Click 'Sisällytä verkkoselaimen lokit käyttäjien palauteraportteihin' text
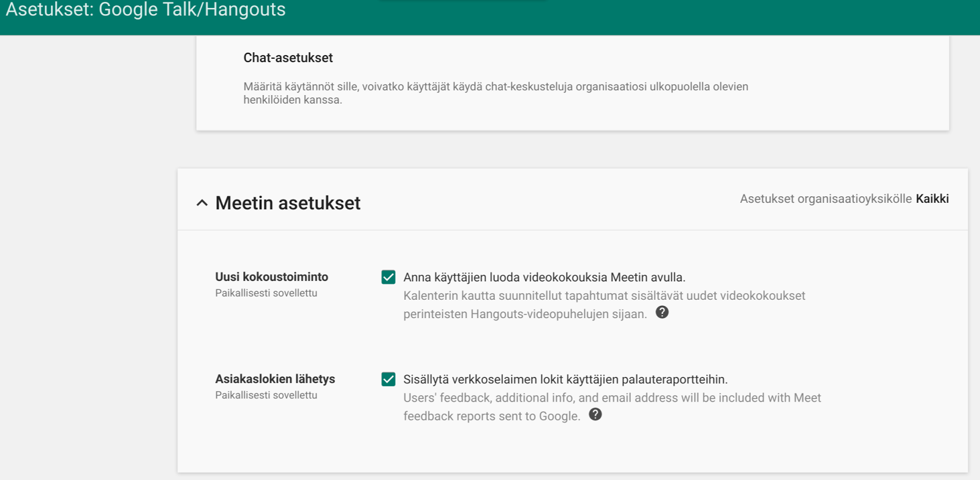The width and height of the screenshot is (980, 480). (x=565, y=379)
